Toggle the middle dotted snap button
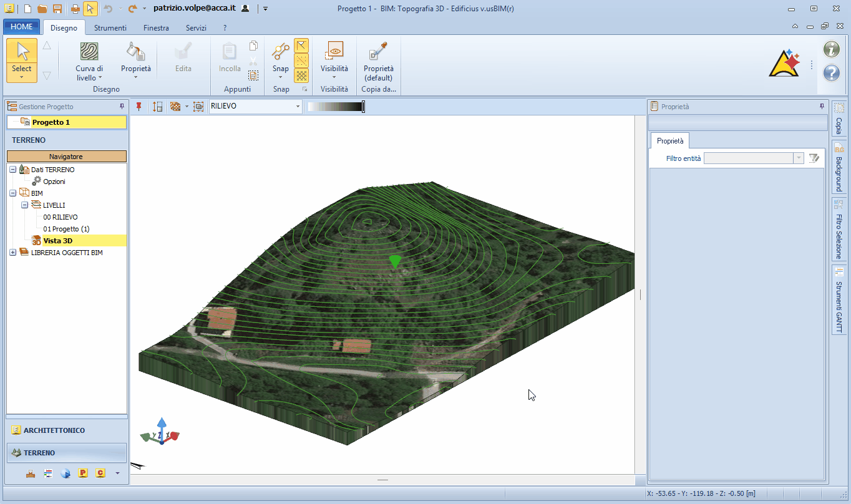 [x=301, y=61]
